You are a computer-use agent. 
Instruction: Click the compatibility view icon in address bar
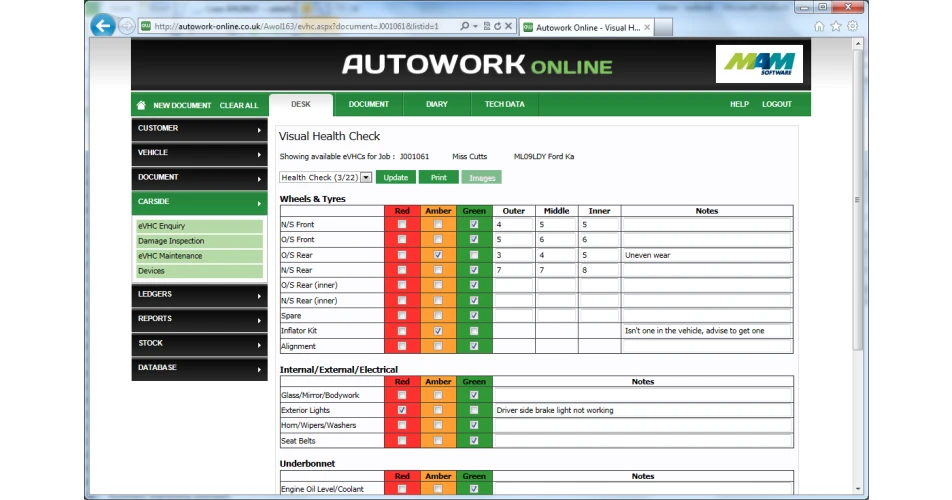click(x=487, y=26)
